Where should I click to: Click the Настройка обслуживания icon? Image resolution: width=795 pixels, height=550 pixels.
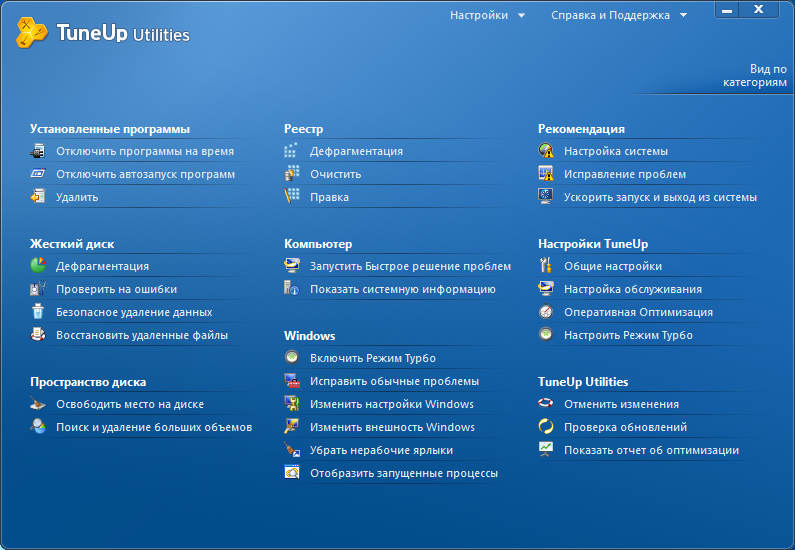(x=546, y=288)
